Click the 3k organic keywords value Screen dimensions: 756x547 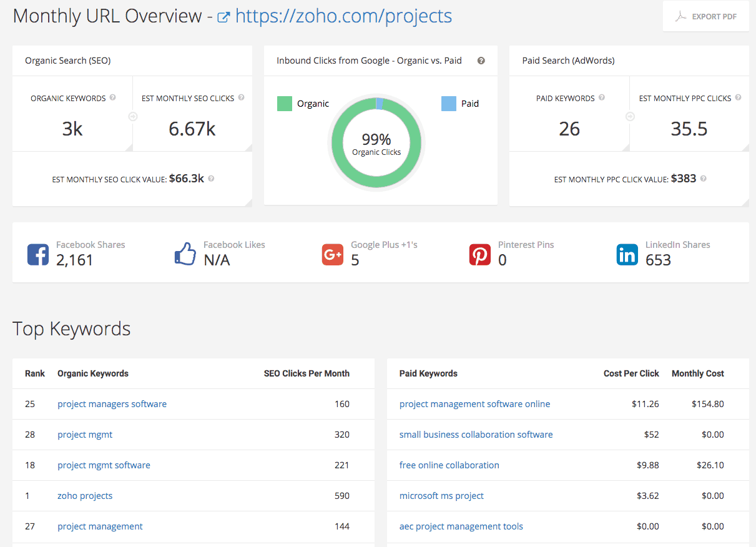72,129
